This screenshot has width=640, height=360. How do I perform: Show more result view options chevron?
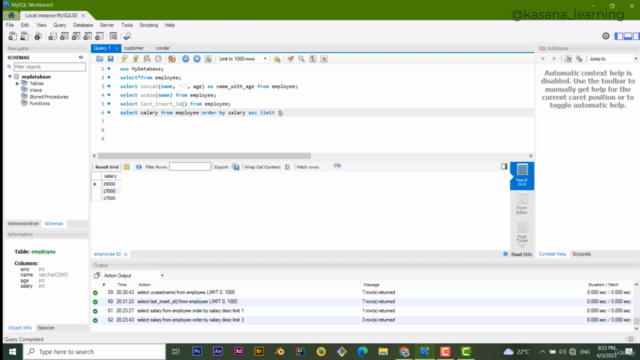[x=522, y=245]
